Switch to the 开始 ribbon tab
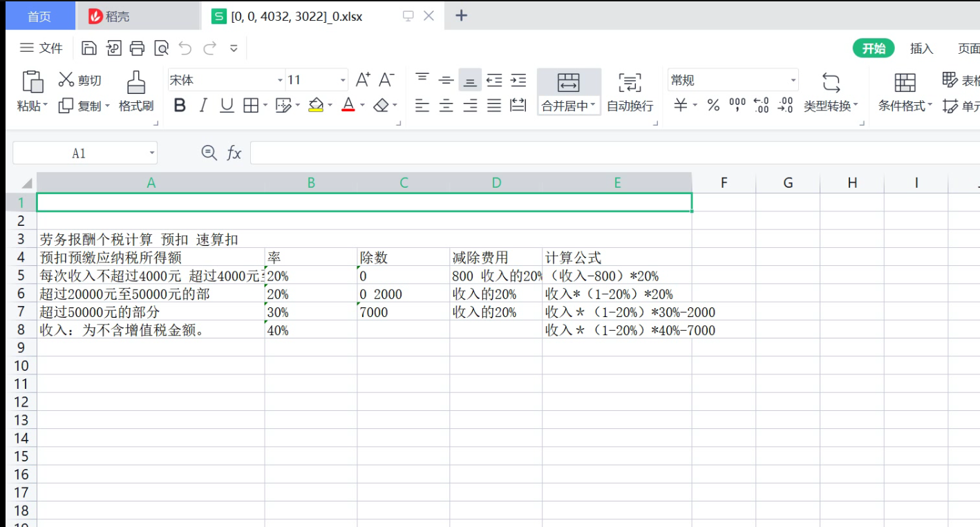The height and width of the screenshot is (527, 980). click(874, 48)
